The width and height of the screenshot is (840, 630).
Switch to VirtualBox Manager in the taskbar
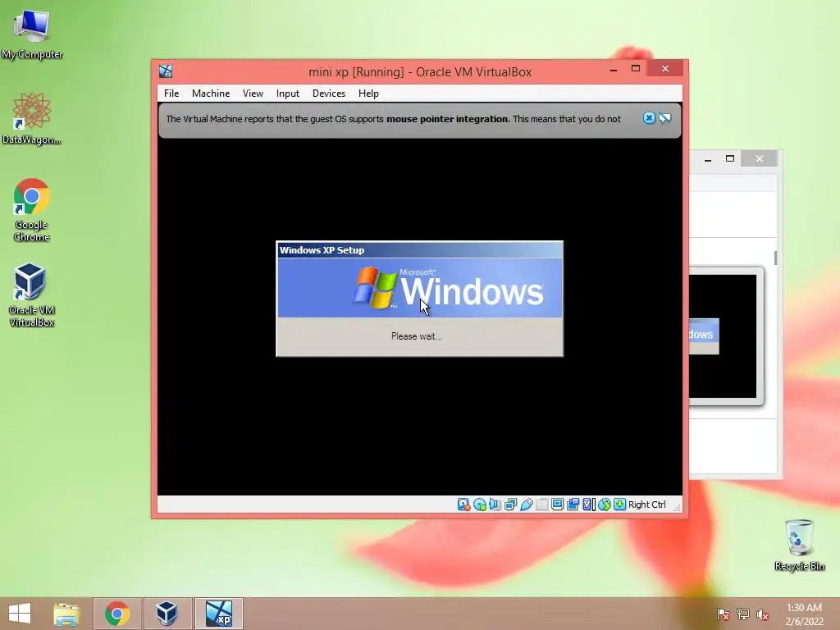[x=167, y=614]
